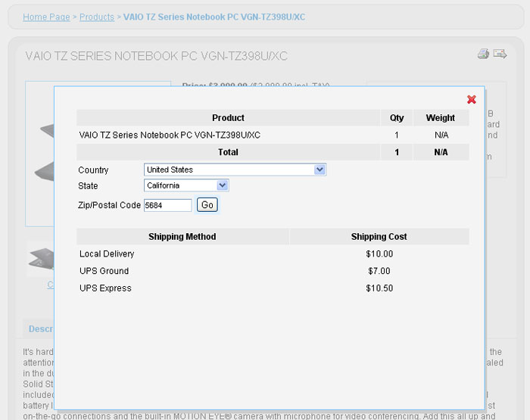Screen dimensions: 530x420
Task: Click the Weight column header
Action: (441, 118)
